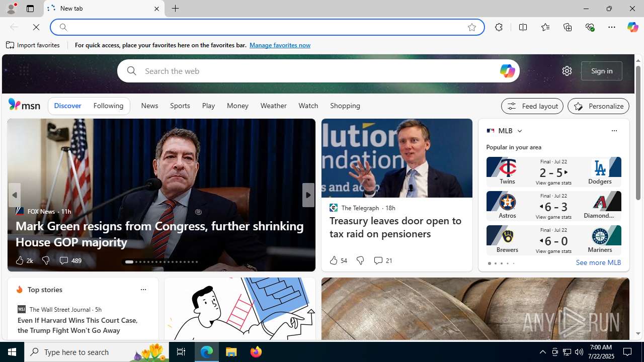The image size is (644, 362).
Task: Dislike the Treasury pensioners article
Action: (360, 260)
